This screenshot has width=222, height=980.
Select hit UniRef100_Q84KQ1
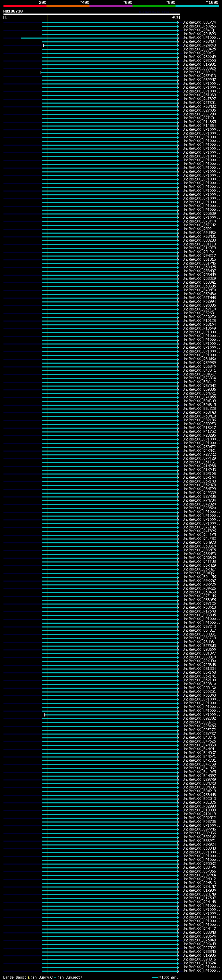(199, 30)
